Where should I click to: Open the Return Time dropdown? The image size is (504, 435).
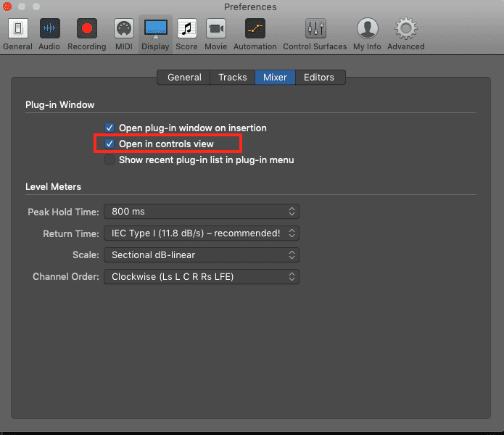click(202, 233)
